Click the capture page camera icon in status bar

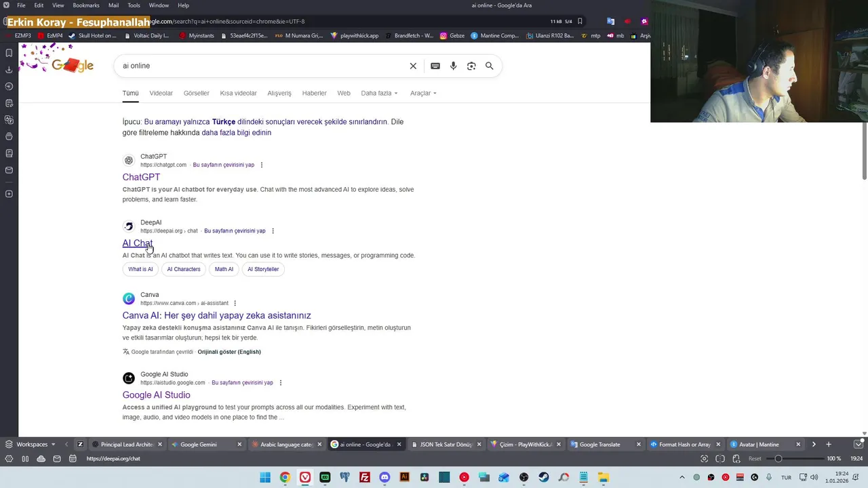coord(704,459)
